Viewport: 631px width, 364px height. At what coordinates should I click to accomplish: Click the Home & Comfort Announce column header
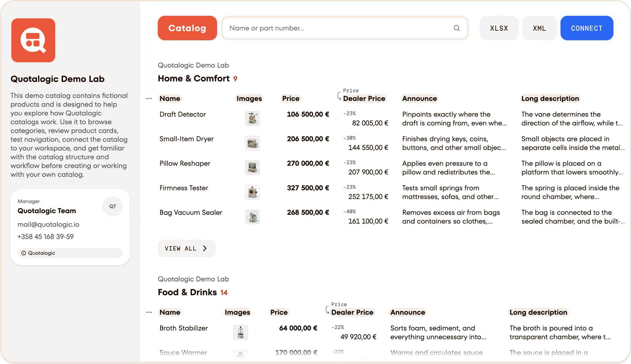coord(420,99)
